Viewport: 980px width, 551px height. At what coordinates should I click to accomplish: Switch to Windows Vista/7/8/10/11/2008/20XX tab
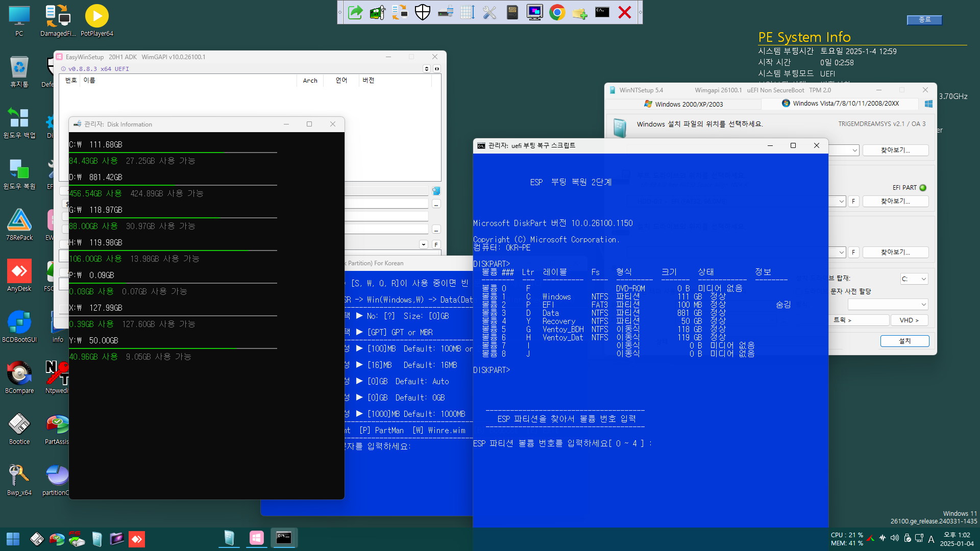coord(840,104)
